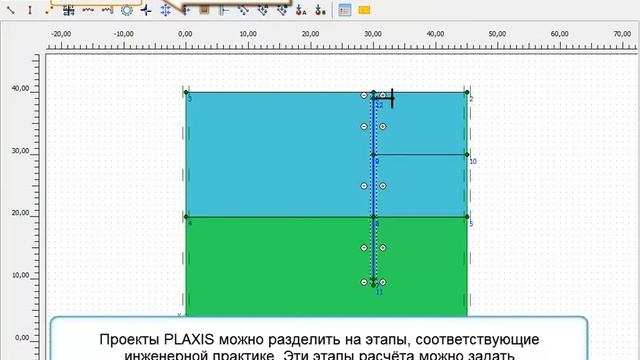Select the black four-pointed fixities icon

point(146,10)
